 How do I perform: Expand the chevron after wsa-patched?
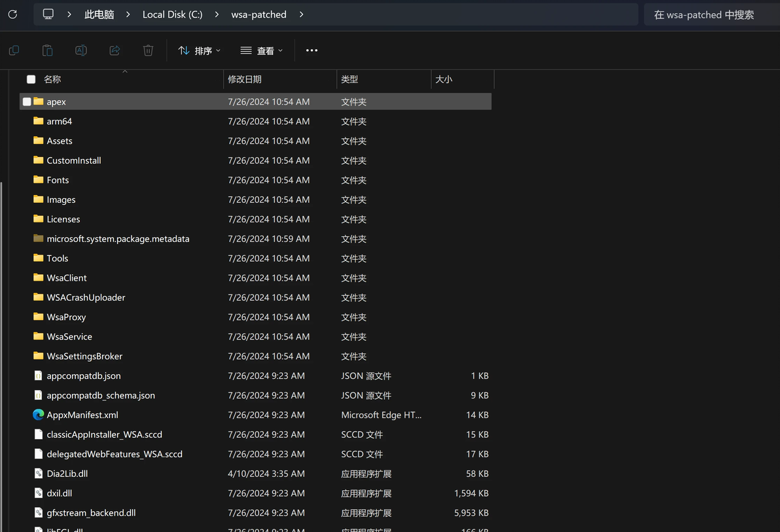tap(302, 14)
